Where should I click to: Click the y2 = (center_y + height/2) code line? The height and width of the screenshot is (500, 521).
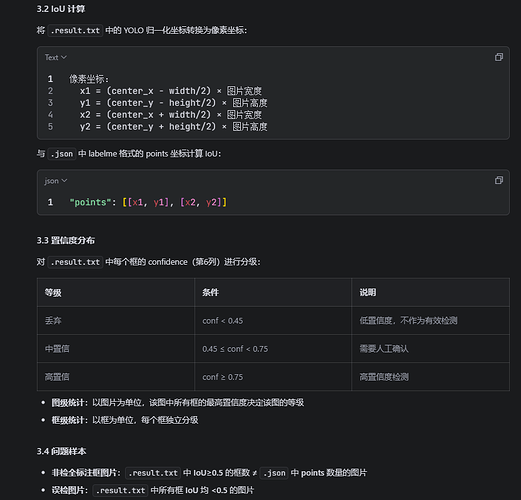(173, 127)
